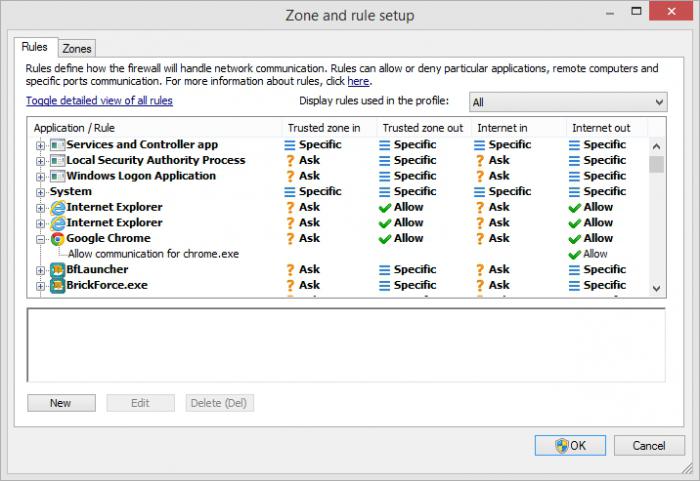Click System's Internet in Specific icon
Viewport: 700px width, 481px height.
(480, 192)
